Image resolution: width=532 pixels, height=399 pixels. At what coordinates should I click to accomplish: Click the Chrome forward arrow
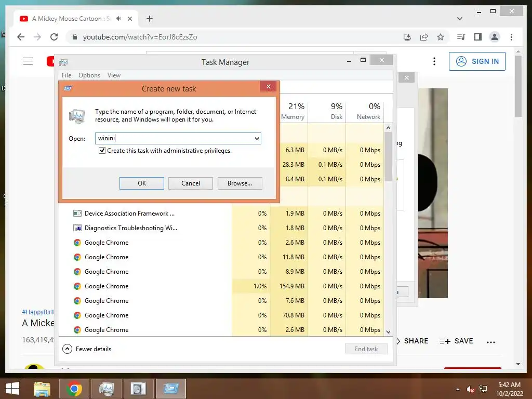tap(37, 37)
